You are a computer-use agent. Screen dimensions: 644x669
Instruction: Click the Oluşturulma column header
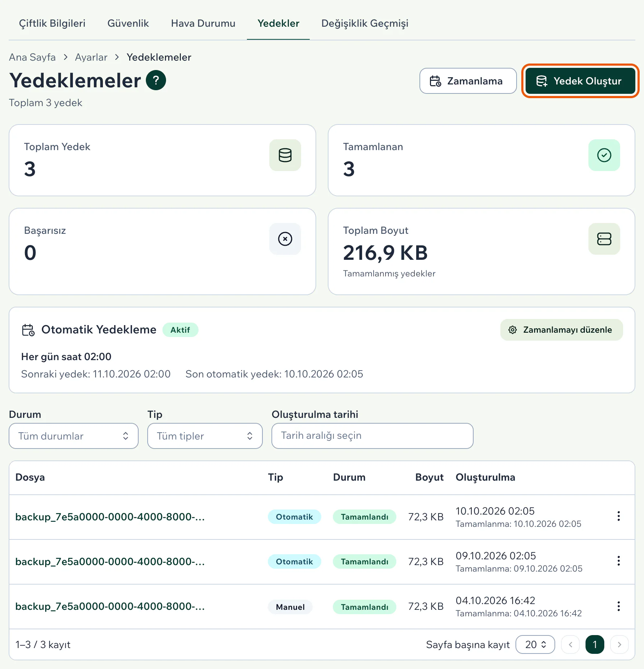486,477
